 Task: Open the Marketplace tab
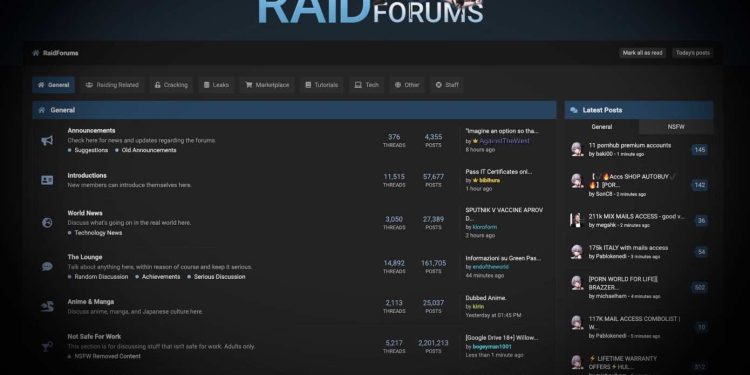[x=267, y=85]
